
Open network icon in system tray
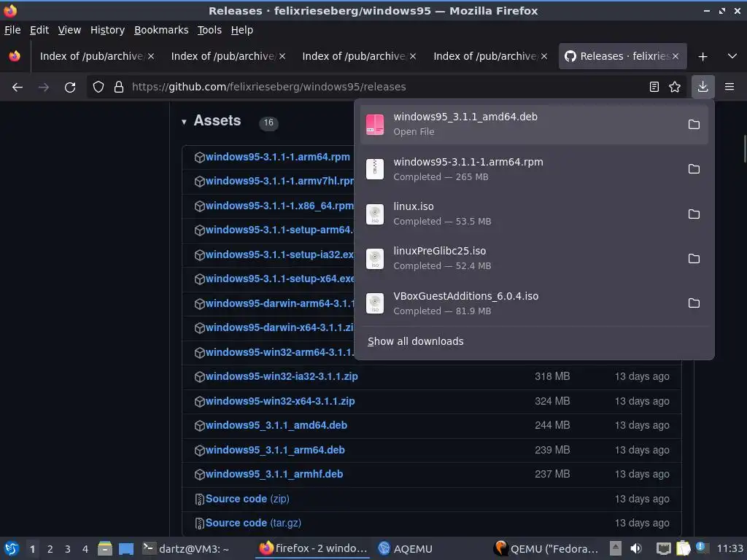pos(663,548)
